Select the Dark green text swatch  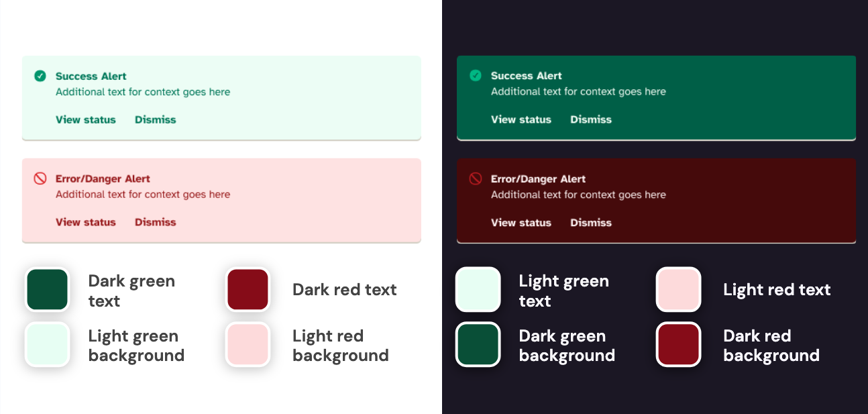(x=47, y=289)
